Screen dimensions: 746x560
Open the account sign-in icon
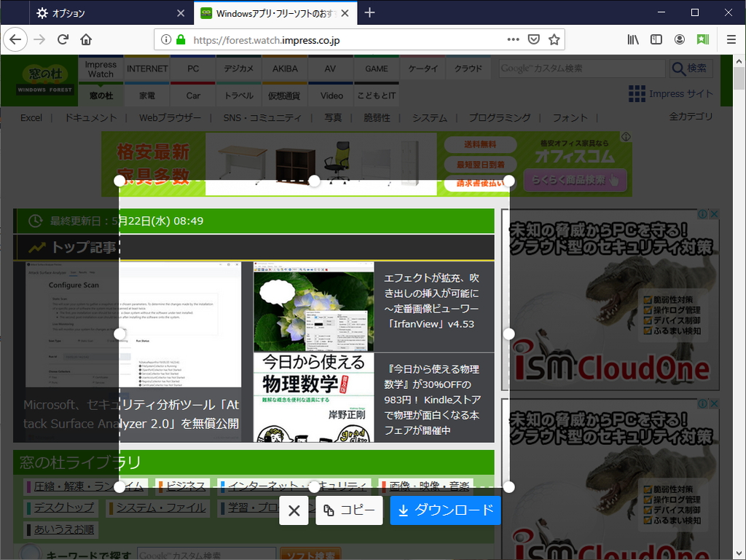coord(679,39)
